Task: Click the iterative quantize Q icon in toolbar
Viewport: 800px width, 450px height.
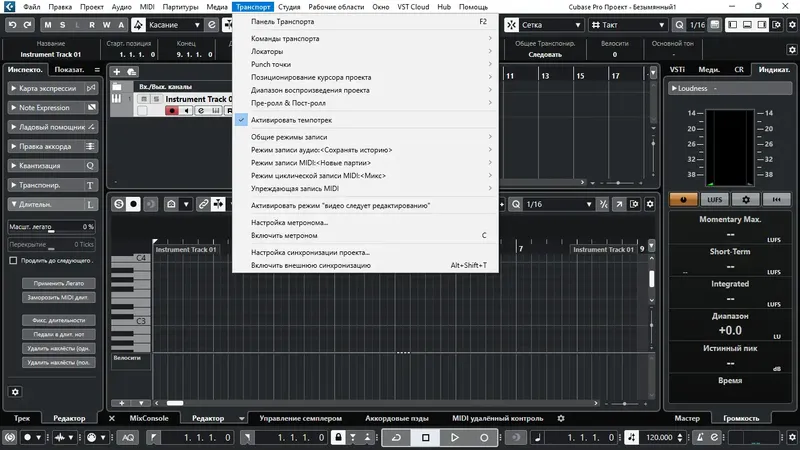Action: pyautogui.click(x=679, y=24)
